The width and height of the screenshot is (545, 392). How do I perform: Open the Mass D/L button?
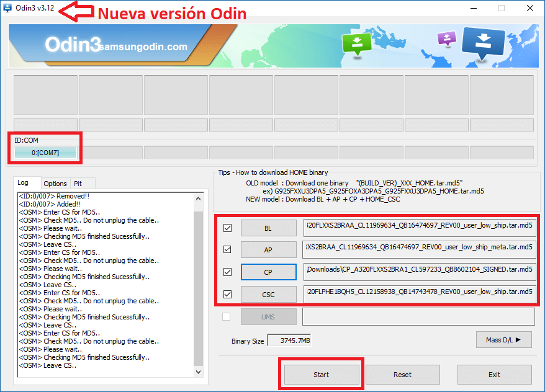click(503, 339)
